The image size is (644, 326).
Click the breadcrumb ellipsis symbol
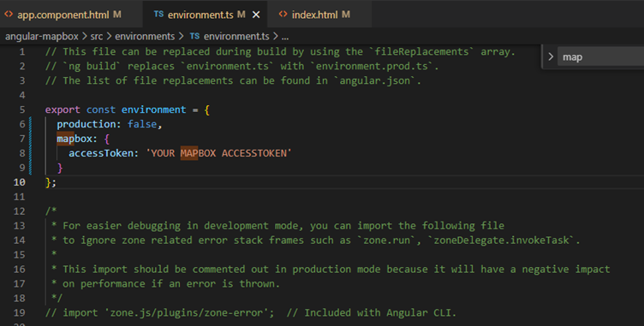point(285,37)
